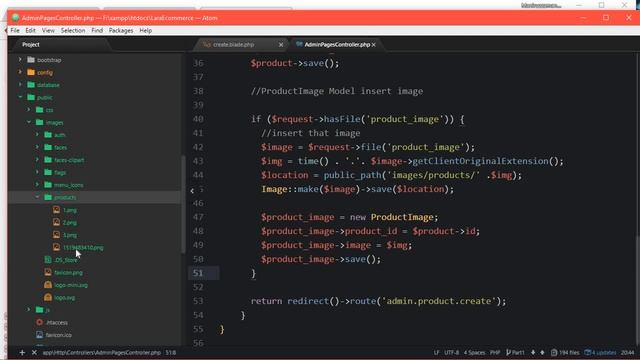Expand the faces folder chevron

pyautogui.click(x=37, y=147)
